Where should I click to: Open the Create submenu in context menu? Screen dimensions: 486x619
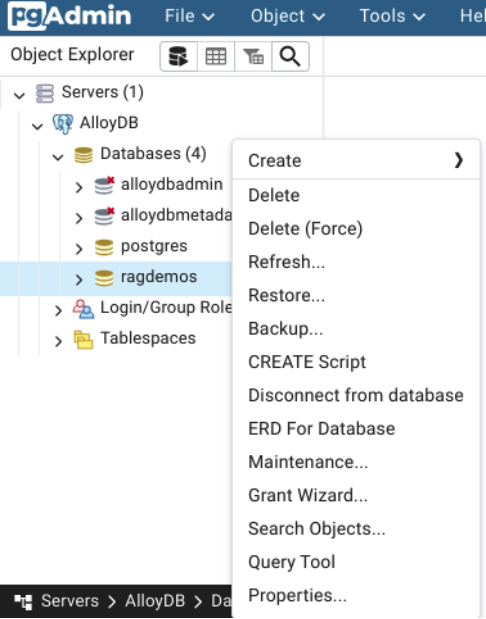point(356,161)
